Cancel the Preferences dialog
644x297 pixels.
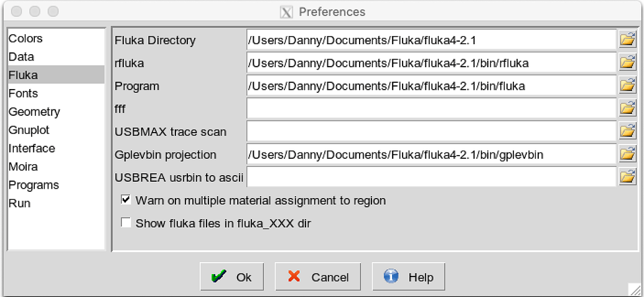(x=317, y=277)
